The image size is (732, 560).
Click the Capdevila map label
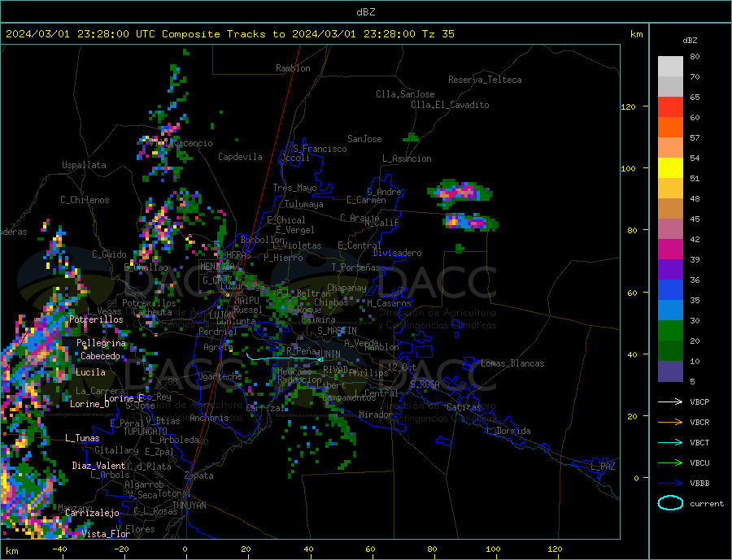[x=240, y=157]
